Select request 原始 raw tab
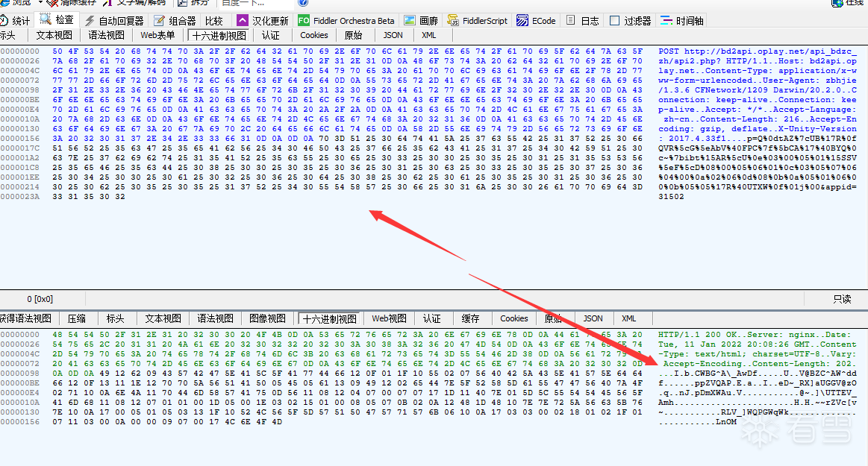Viewport: 868px width, 466px height. pos(353,35)
